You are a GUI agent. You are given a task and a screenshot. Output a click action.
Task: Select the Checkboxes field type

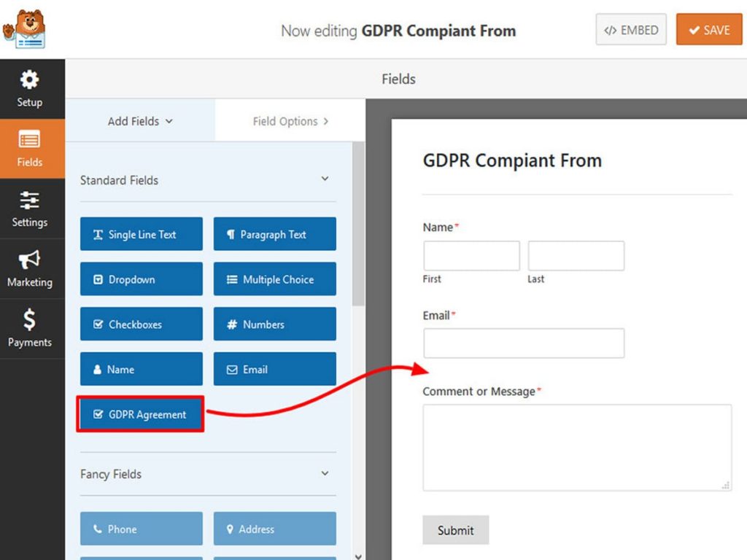(x=141, y=324)
